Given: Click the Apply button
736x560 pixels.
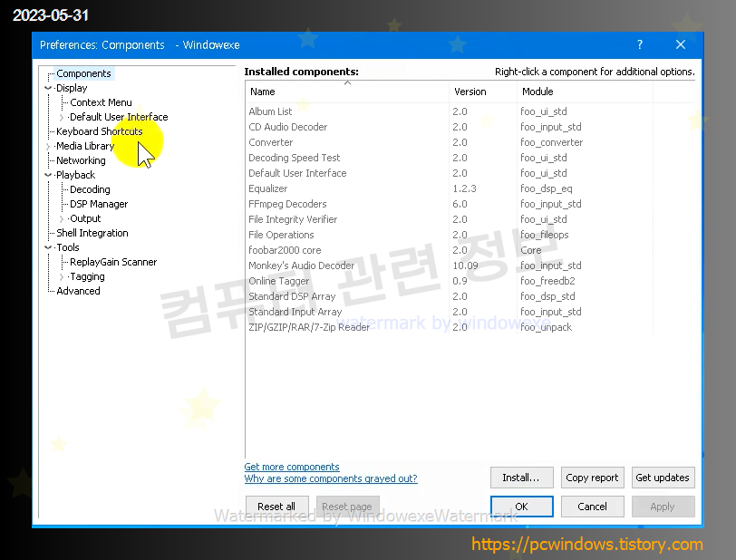Looking at the screenshot, I should 663,507.
